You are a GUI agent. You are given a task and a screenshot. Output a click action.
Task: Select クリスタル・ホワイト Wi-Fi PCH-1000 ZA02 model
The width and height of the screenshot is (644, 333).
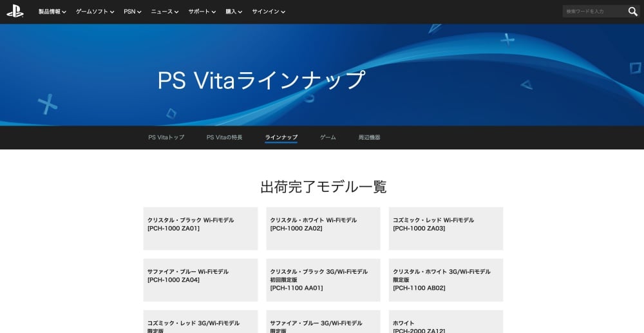tap(323, 228)
